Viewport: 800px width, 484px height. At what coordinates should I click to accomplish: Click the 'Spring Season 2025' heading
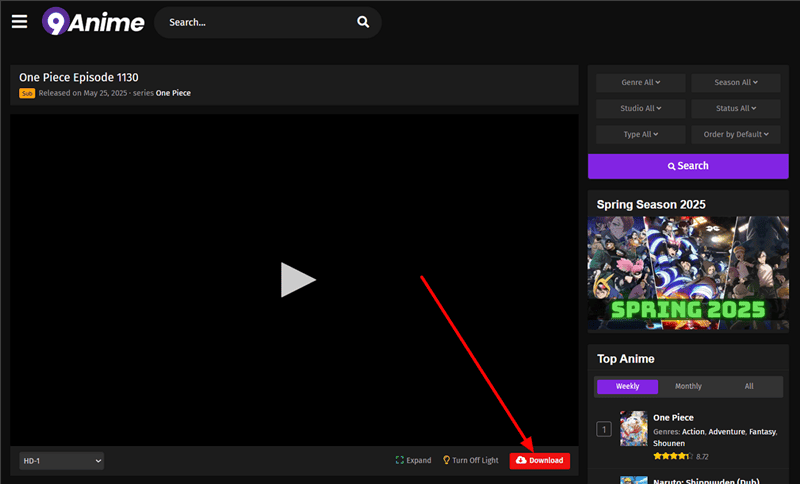click(x=651, y=205)
